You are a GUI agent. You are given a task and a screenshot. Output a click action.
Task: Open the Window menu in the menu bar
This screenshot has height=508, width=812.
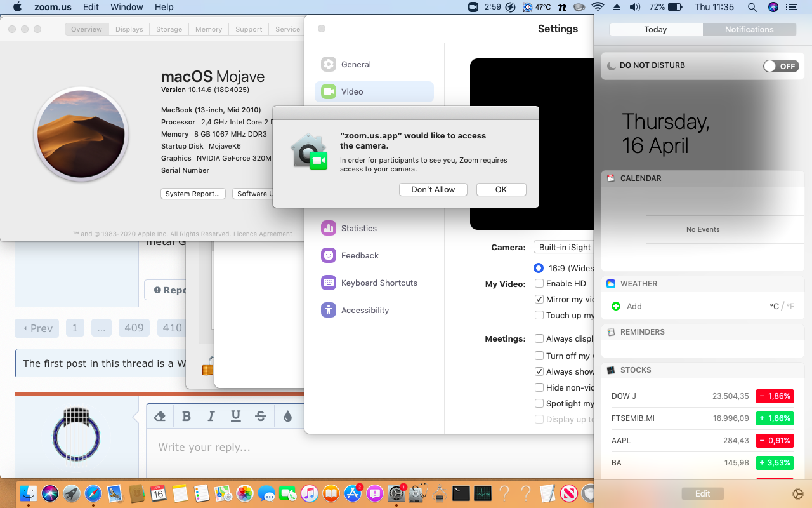click(127, 7)
